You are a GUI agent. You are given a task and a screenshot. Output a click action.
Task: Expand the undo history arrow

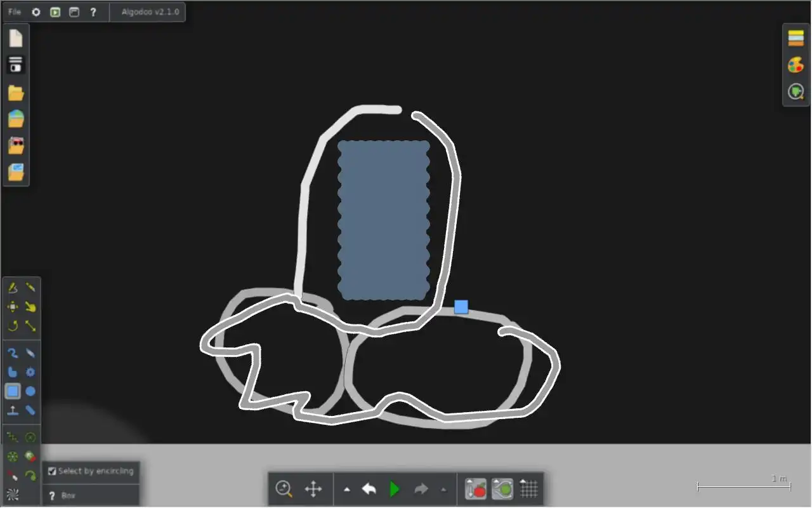[x=346, y=490]
